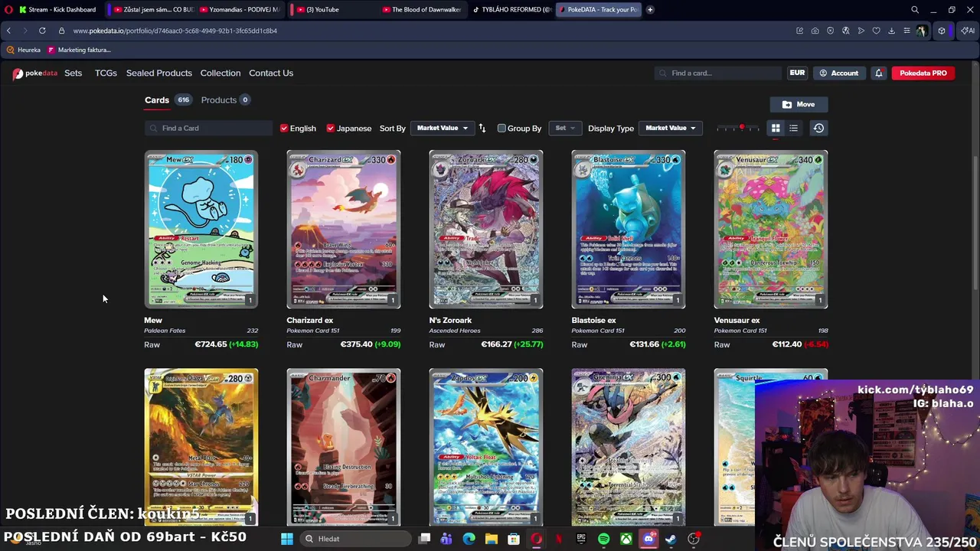
Task: Open Heureka bookmark
Action: (x=23, y=50)
